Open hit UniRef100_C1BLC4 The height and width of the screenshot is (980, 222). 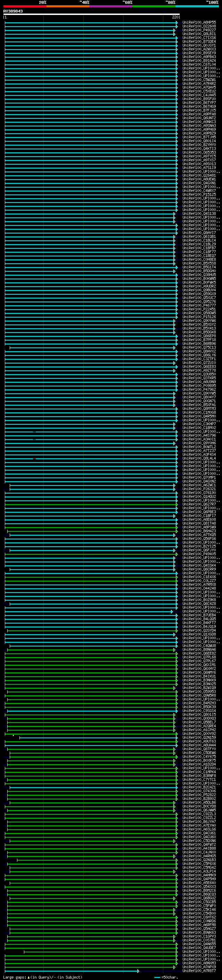pyautogui.click(x=199, y=241)
